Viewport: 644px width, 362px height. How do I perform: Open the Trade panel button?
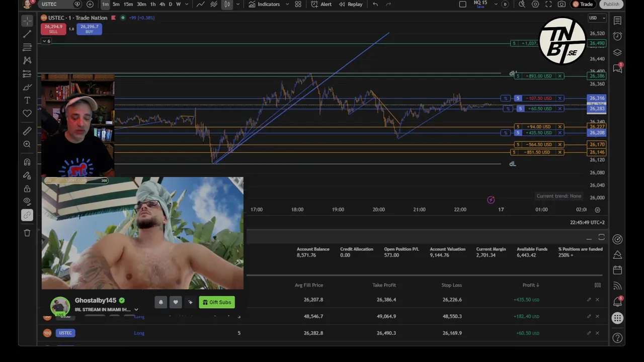(583, 4)
